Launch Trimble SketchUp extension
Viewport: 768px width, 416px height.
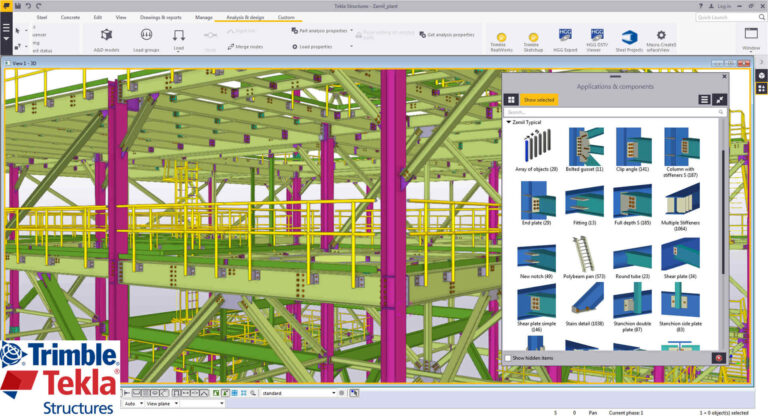[x=533, y=41]
